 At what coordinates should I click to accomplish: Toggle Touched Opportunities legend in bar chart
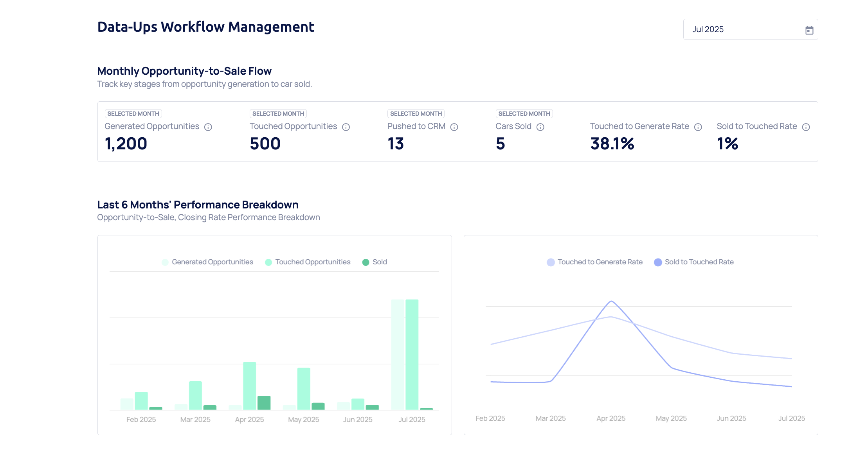(312, 262)
